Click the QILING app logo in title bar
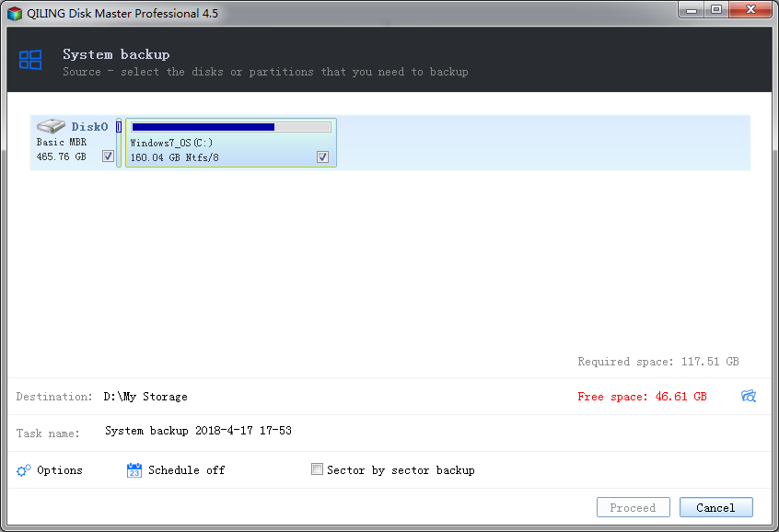This screenshot has width=779, height=532. 15,14
